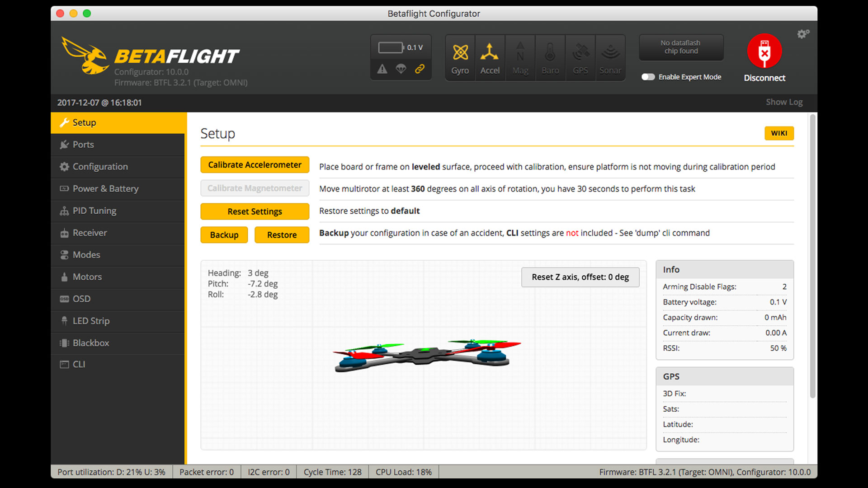The height and width of the screenshot is (488, 868).
Task: Click the vertical scrollbar of Setup panel
Action: click(812, 257)
